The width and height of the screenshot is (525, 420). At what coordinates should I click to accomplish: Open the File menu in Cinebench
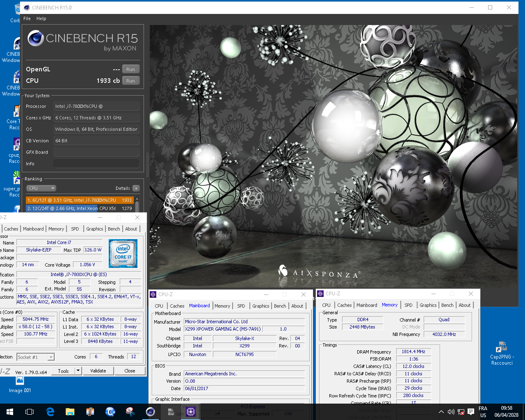coord(27,18)
